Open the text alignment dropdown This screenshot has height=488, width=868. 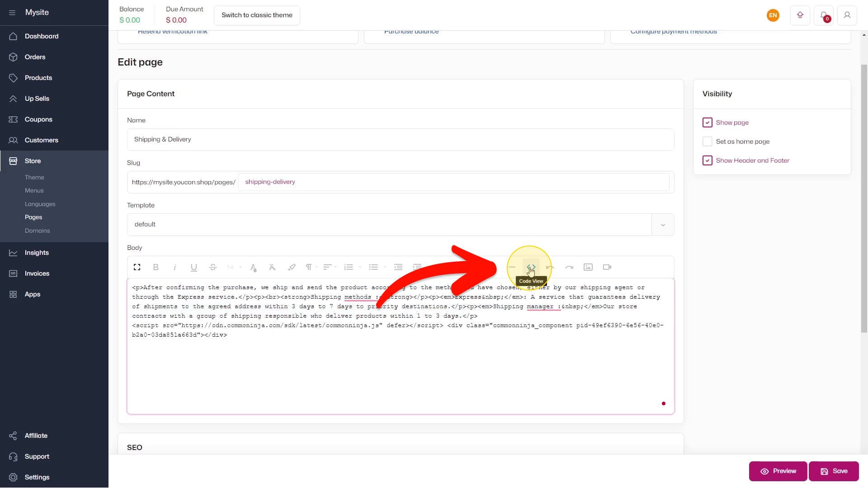pyautogui.click(x=330, y=267)
